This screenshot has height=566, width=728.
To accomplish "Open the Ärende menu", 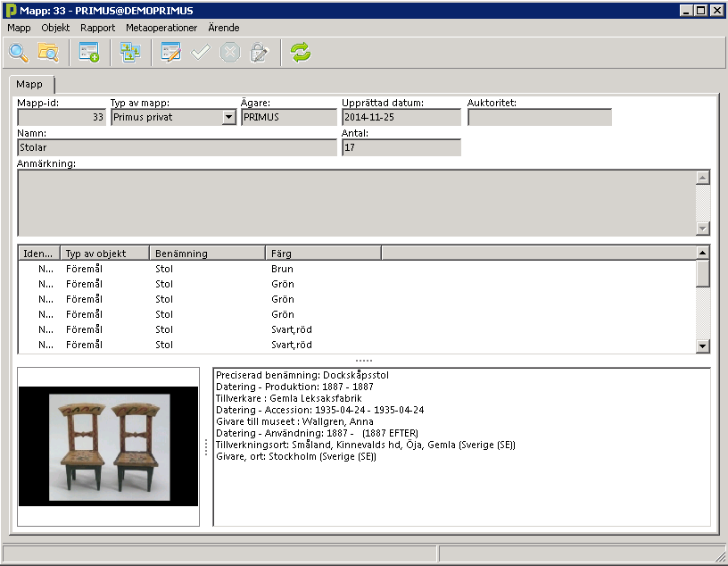I will [x=224, y=28].
